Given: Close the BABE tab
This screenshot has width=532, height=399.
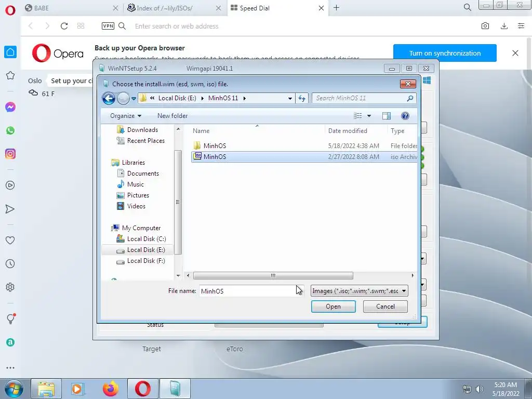Looking at the screenshot, I should point(115,8).
